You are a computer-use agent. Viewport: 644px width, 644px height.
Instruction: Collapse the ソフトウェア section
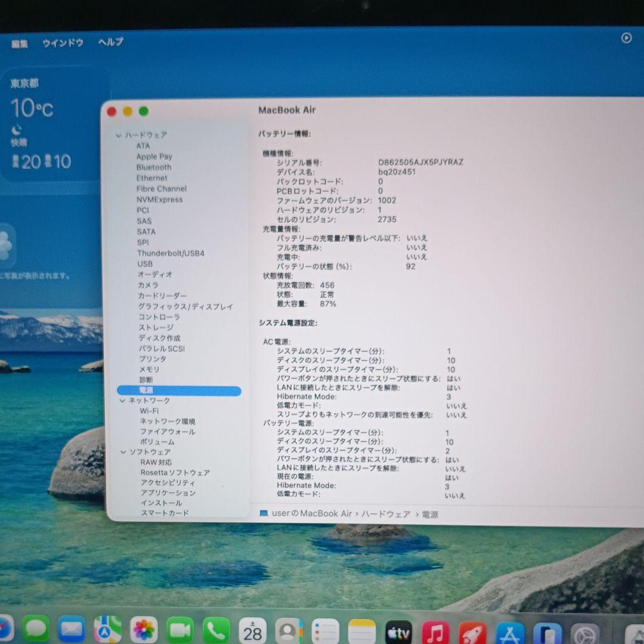click(123, 452)
